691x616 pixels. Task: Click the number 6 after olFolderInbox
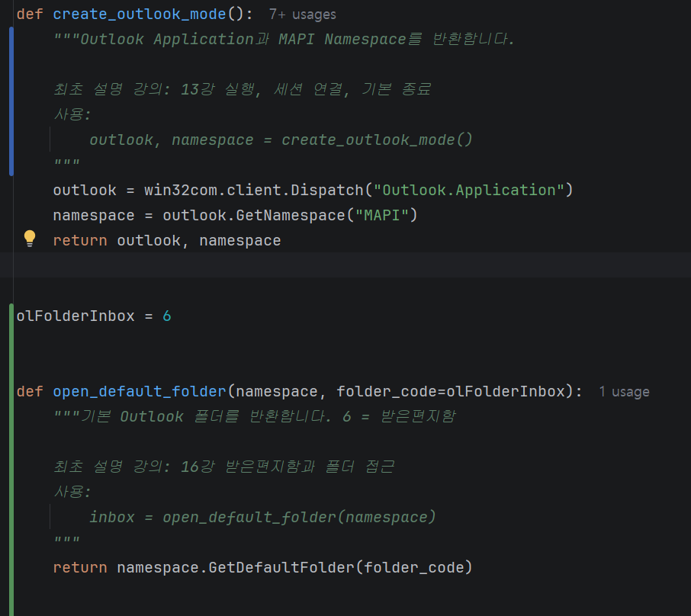point(166,316)
